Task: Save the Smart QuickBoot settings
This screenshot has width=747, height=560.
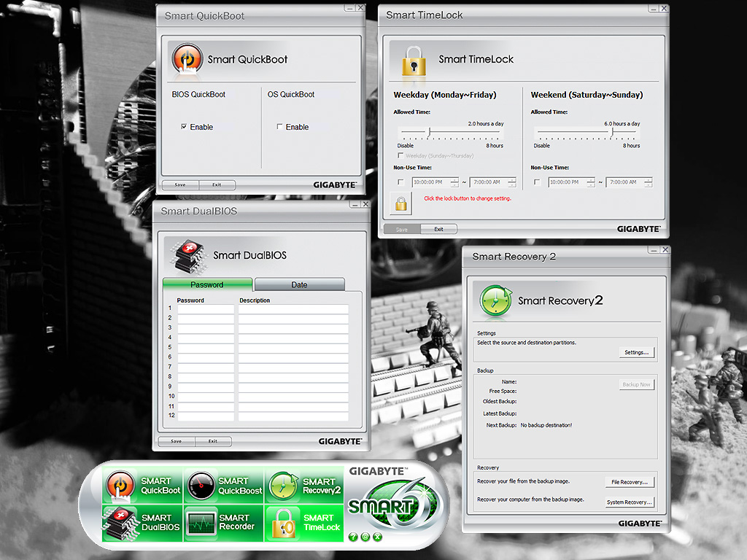Action: pyautogui.click(x=180, y=184)
